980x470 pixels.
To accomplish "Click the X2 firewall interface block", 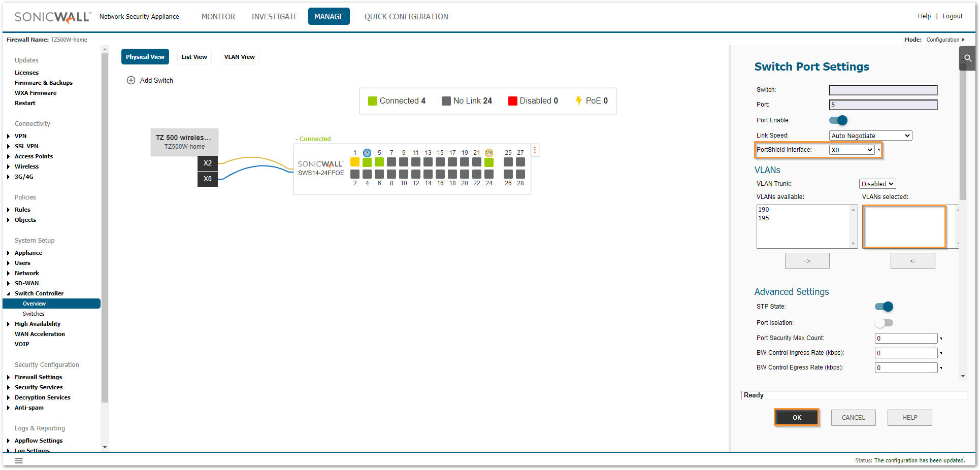I will [207, 163].
